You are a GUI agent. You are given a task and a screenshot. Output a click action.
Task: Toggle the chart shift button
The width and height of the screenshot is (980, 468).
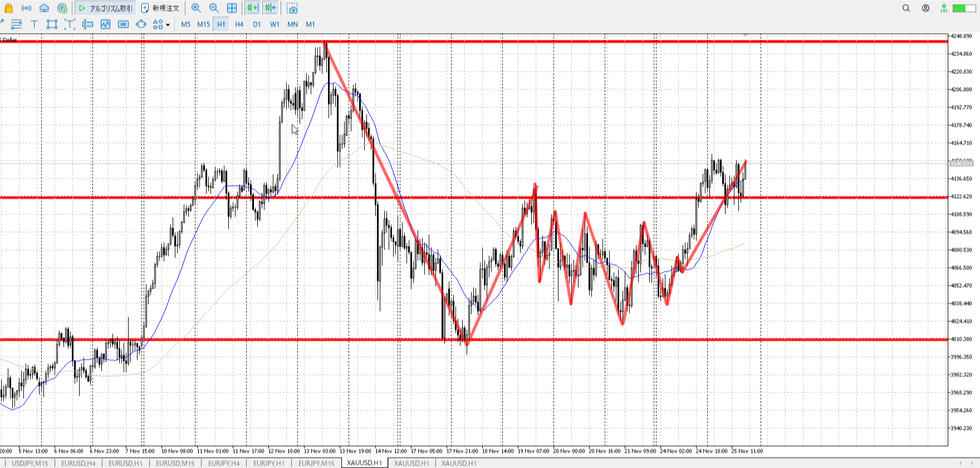pyautogui.click(x=271, y=8)
